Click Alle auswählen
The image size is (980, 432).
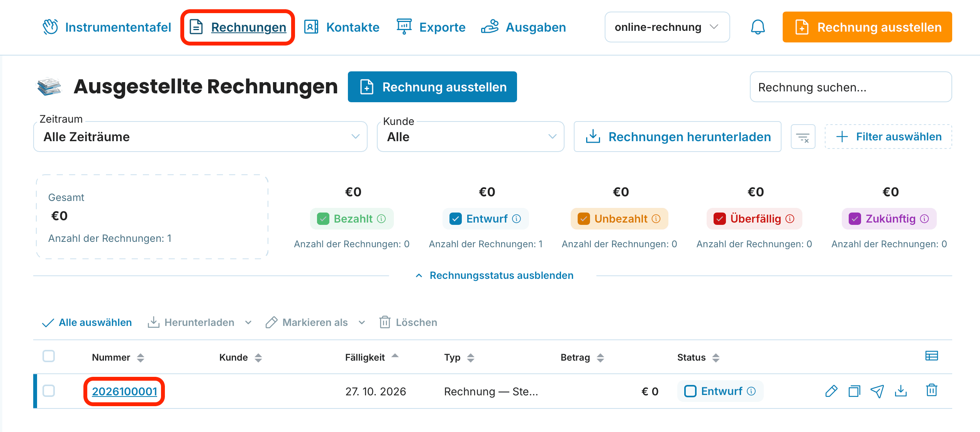(87, 322)
